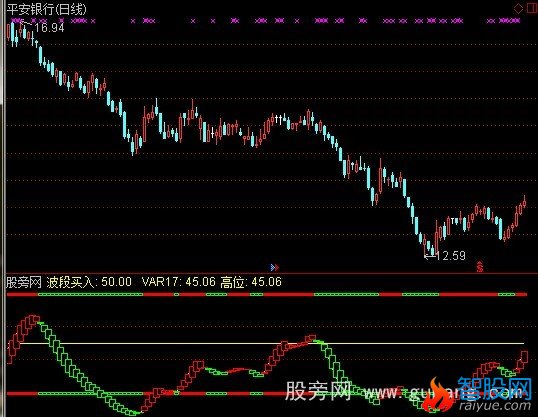
Task: Click the 16.94 high price label
Action: (x=49, y=27)
